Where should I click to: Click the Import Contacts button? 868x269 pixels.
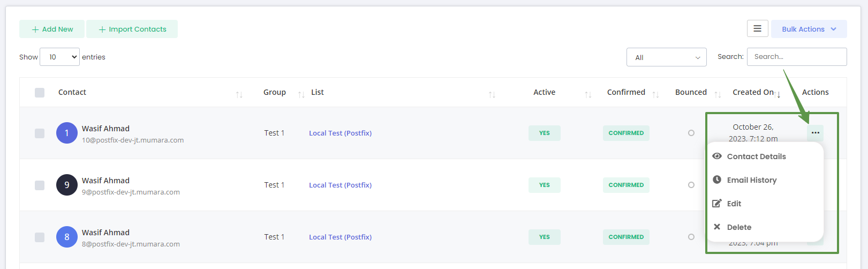pos(132,29)
